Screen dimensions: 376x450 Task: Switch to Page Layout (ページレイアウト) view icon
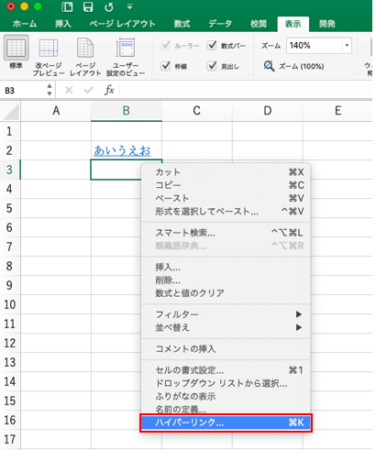click(85, 48)
